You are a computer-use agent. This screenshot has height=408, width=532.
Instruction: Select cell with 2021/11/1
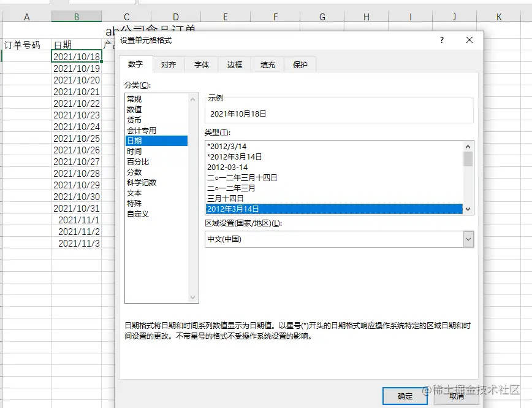coord(77,220)
